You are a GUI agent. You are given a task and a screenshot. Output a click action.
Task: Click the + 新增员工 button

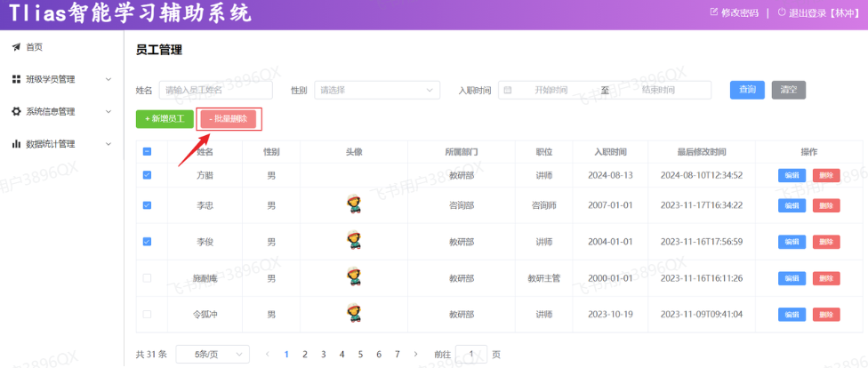pos(165,119)
